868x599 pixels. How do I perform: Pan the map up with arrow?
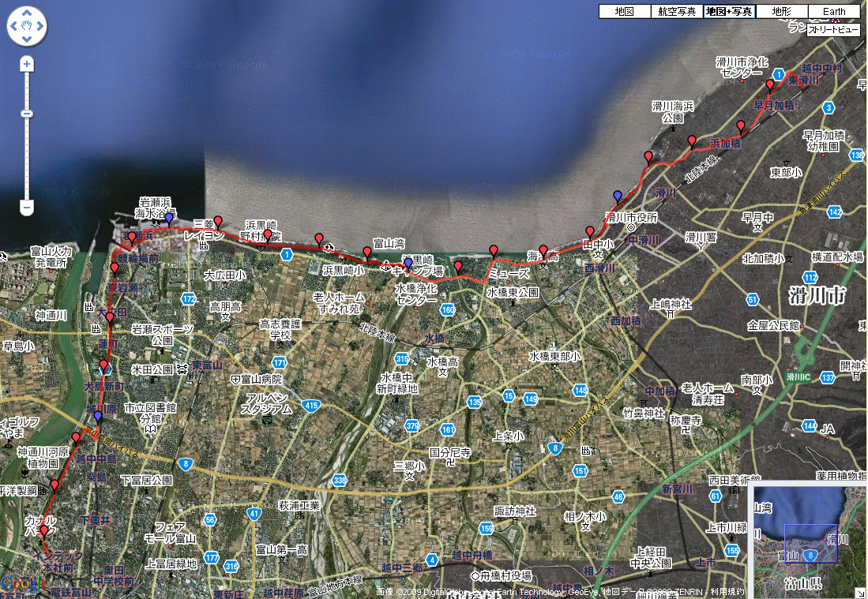point(27,14)
